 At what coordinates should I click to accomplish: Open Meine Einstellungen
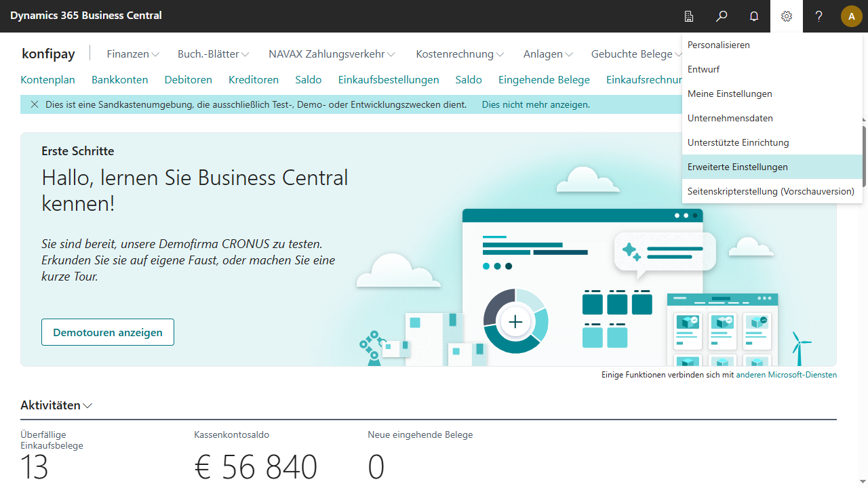(772, 94)
